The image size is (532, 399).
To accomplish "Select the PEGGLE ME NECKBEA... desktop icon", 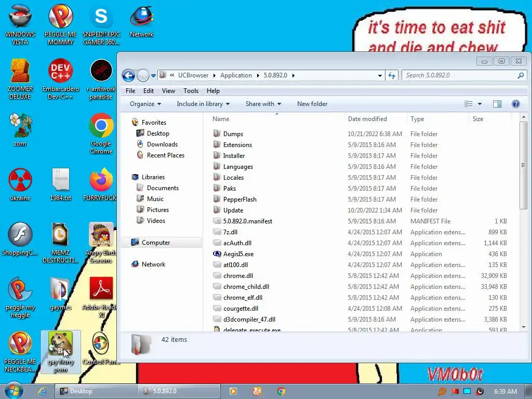I will tap(20, 352).
